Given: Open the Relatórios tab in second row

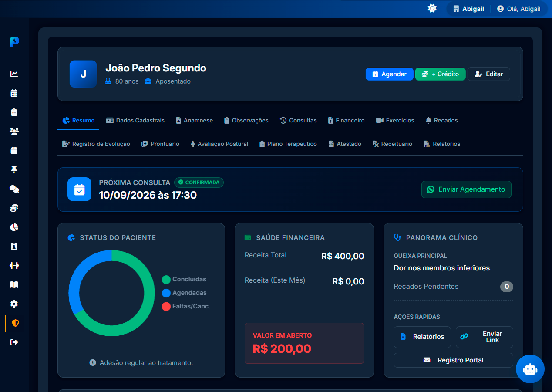Looking at the screenshot, I should point(442,144).
